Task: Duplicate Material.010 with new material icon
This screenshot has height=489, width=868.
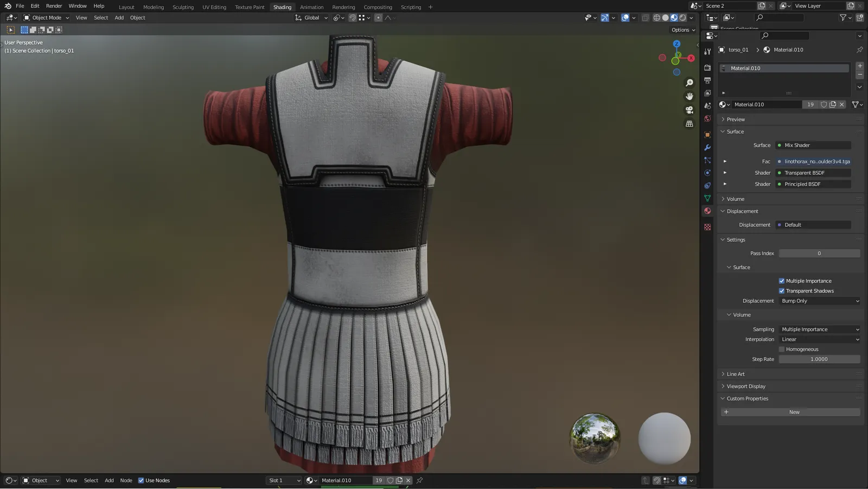Action: pos(833,104)
